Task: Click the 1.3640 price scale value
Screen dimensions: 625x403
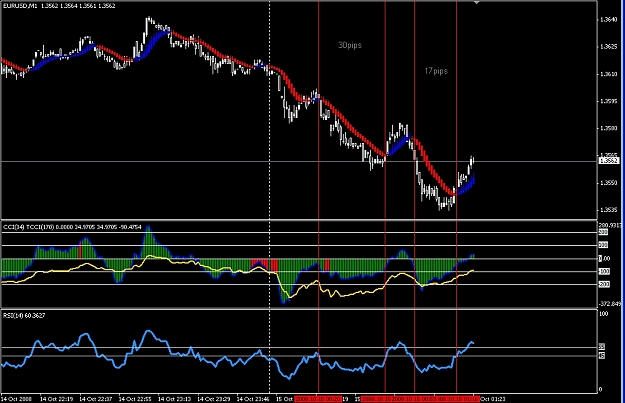Action: pos(608,19)
